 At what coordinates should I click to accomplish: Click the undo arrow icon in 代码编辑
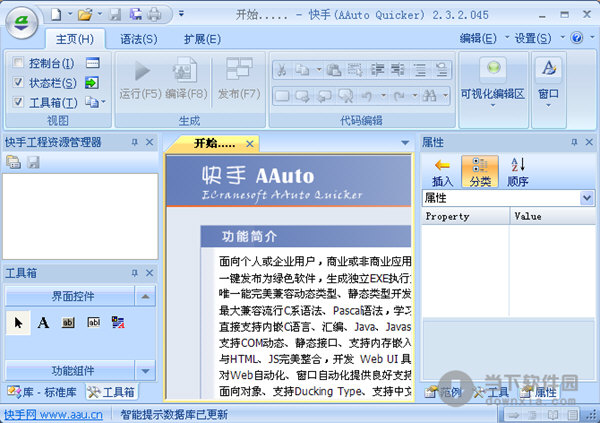tap(367, 96)
